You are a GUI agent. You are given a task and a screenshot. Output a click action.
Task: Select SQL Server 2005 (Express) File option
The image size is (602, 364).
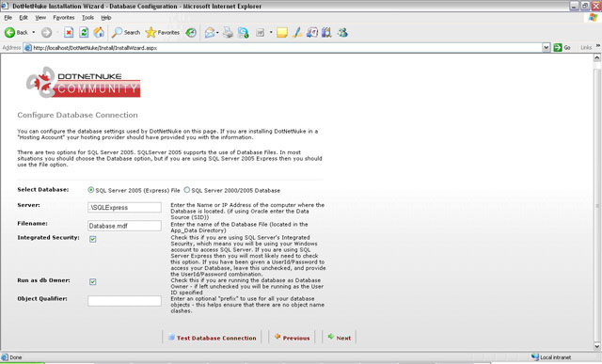coord(90,190)
